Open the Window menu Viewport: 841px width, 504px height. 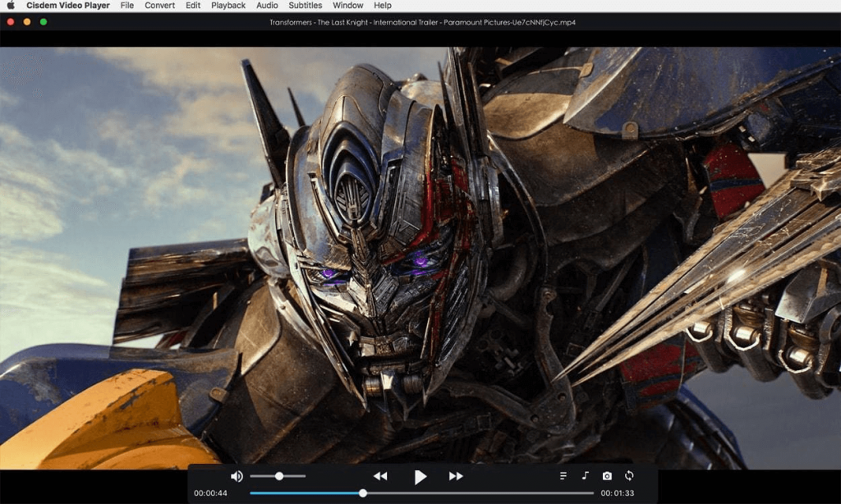(347, 6)
